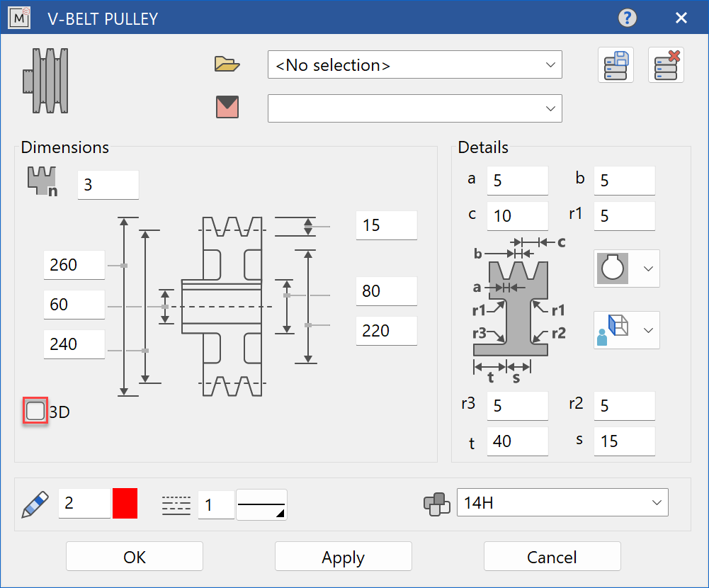Click the OK button
Viewport: 709px width, 588px height.
pos(135,556)
